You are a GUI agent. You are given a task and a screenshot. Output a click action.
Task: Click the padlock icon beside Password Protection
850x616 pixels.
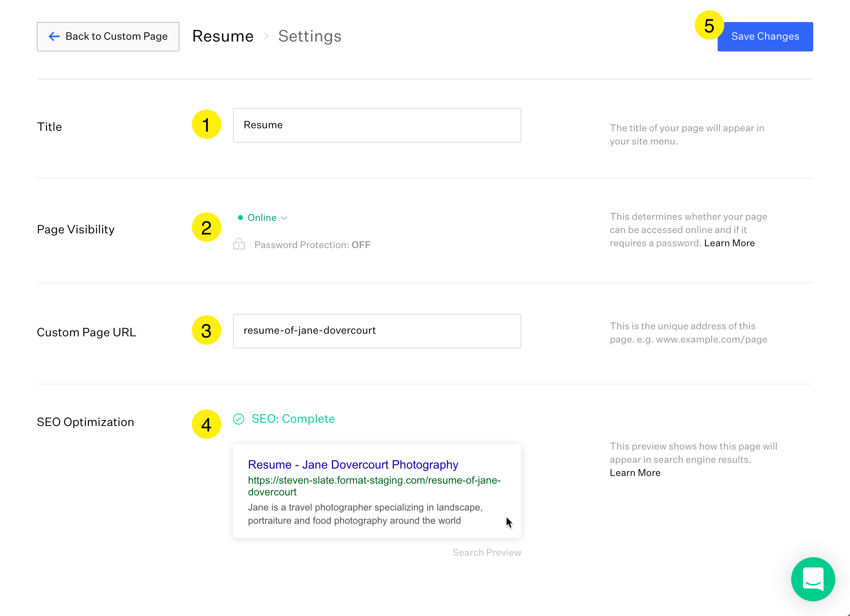click(239, 244)
